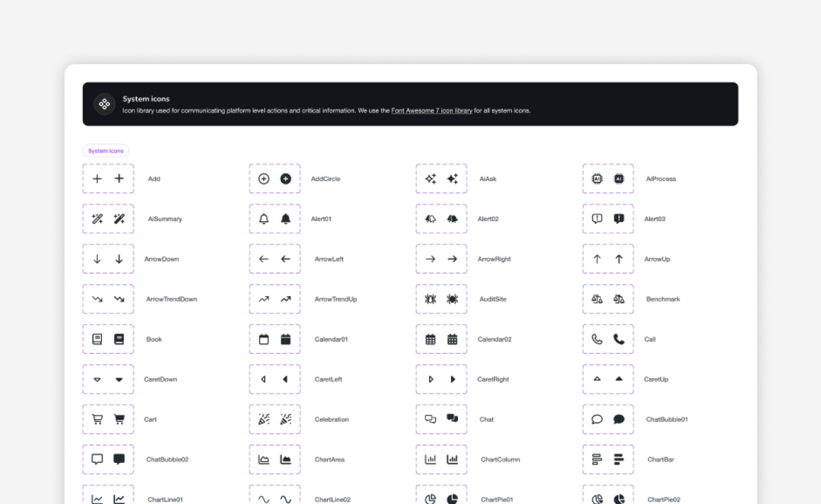
Task: Click the System Icons tag label
Action: coord(106,151)
